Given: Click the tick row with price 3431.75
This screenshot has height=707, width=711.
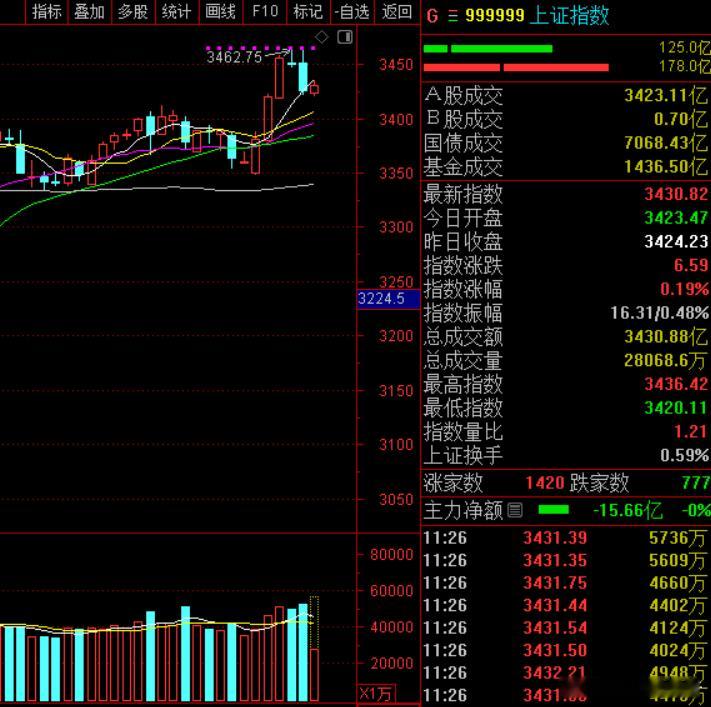Looking at the screenshot, I should [x=565, y=583].
